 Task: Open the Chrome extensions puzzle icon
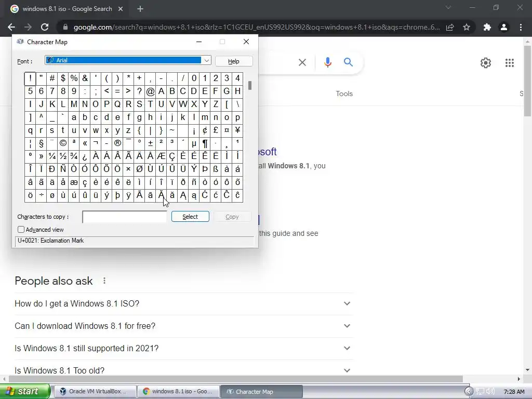click(x=487, y=27)
